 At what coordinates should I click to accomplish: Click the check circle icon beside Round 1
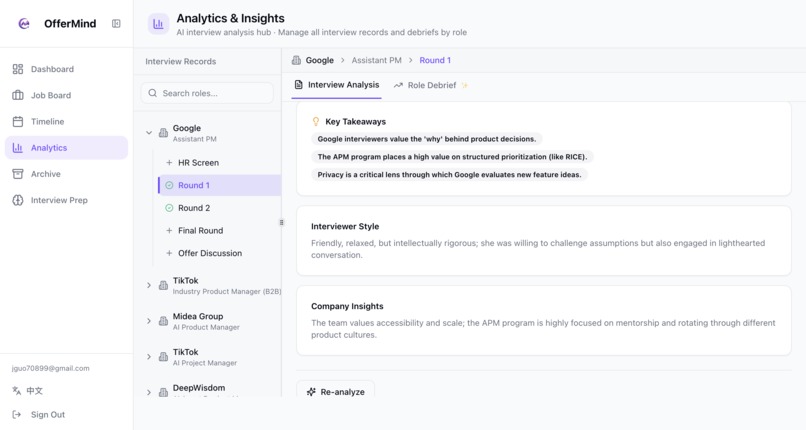pos(169,185)
